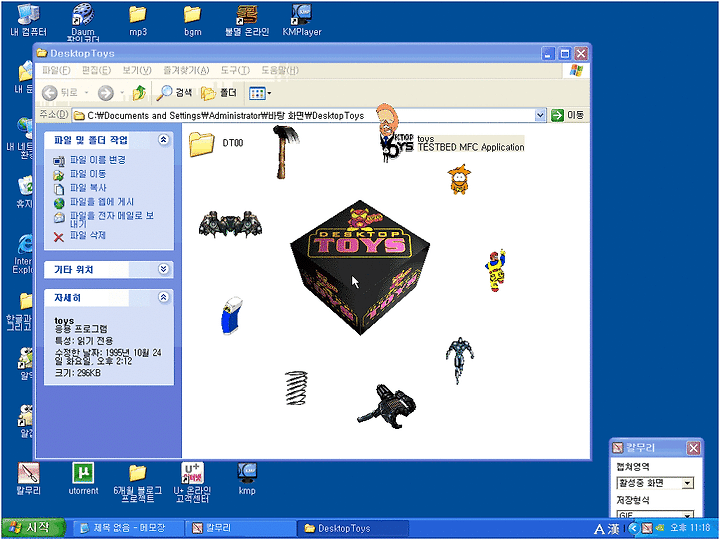The height and width of the screenshot is (540, 720).
Task: Select the coiled spring toy
Action: point(296,388)
